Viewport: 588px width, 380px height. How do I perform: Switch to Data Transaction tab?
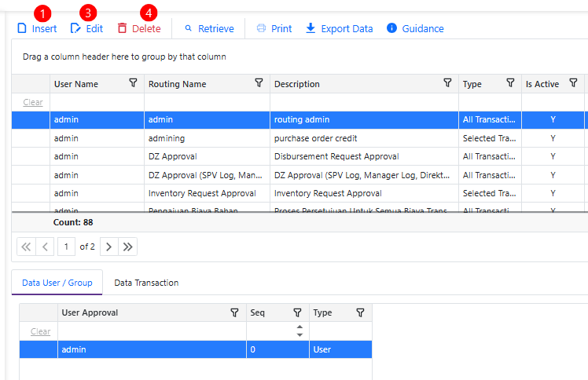point(146,283)
